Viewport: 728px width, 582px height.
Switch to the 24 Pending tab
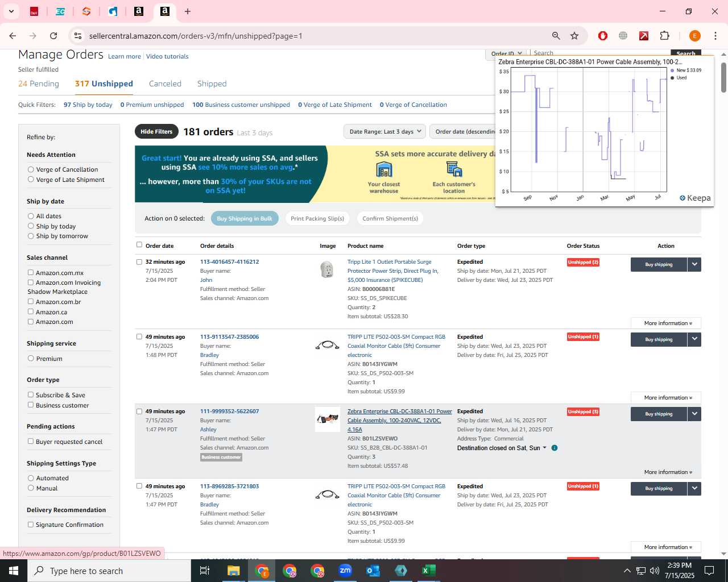click(39, 84)
